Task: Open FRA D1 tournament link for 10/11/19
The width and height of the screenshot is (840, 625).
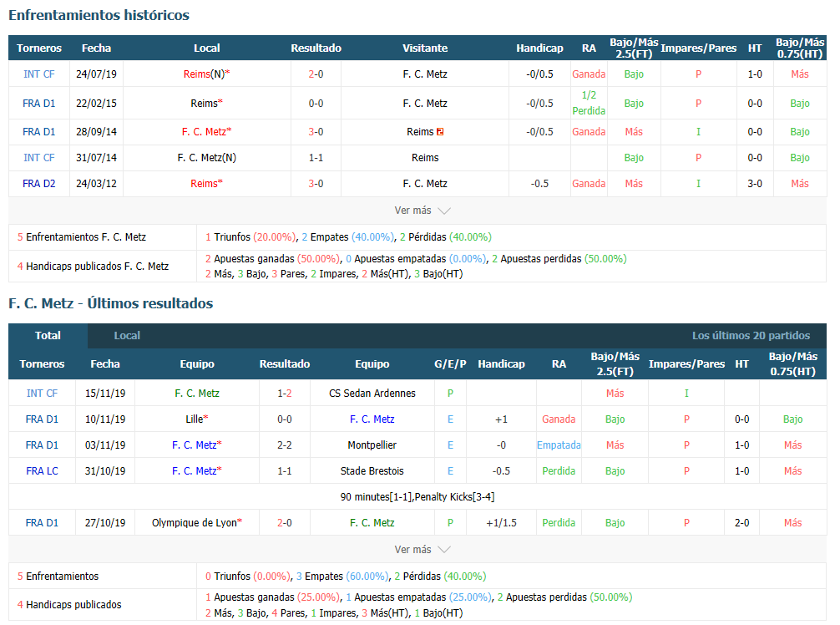Action: (42, 419)
